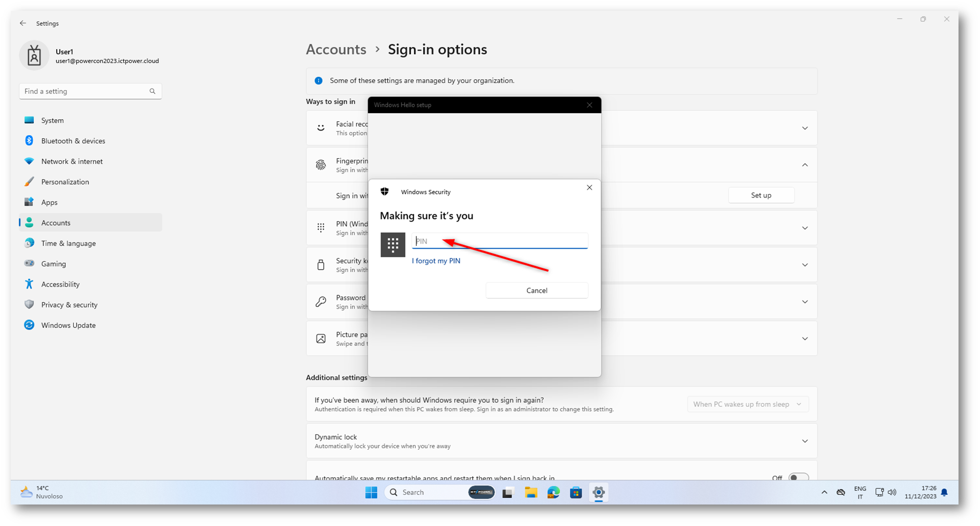Open Windows Update settings

pyautogui.click(x=91, y=325)
